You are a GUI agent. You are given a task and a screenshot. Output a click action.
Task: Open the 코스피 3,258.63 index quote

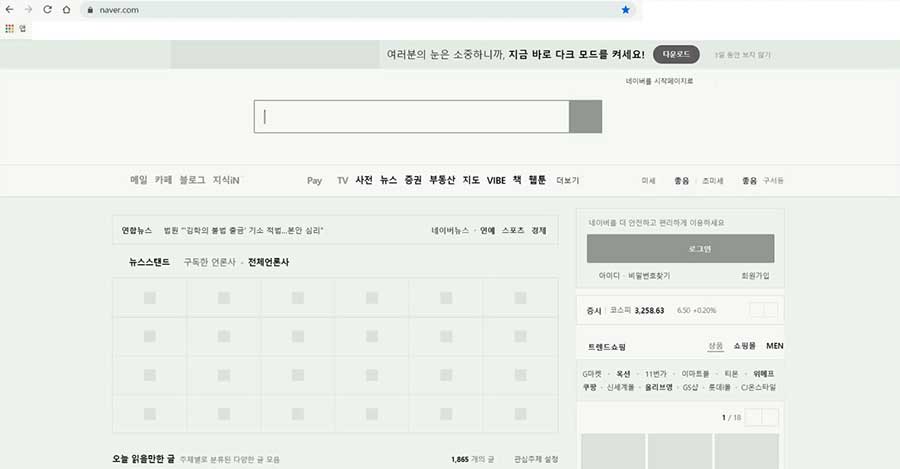637,310
